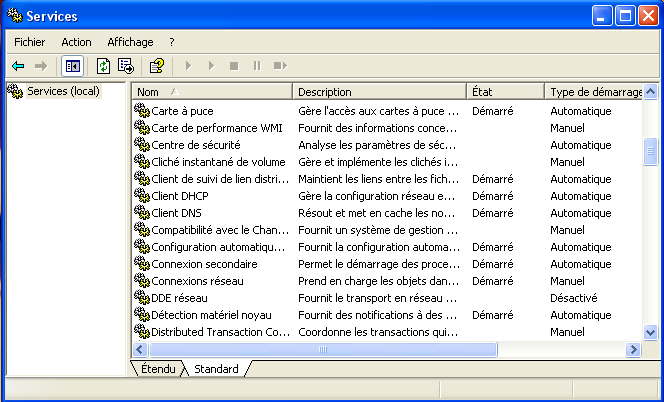The height and width of the screenshot is (402, 664).
Task: Select the Centre de sécurité service
Action: tap(195, 145)
